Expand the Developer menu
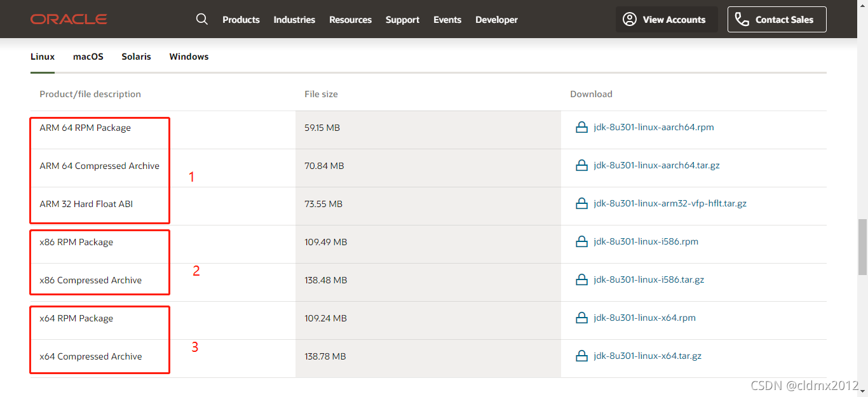Viewport: 868px width, 397px height. click(496, 20)
